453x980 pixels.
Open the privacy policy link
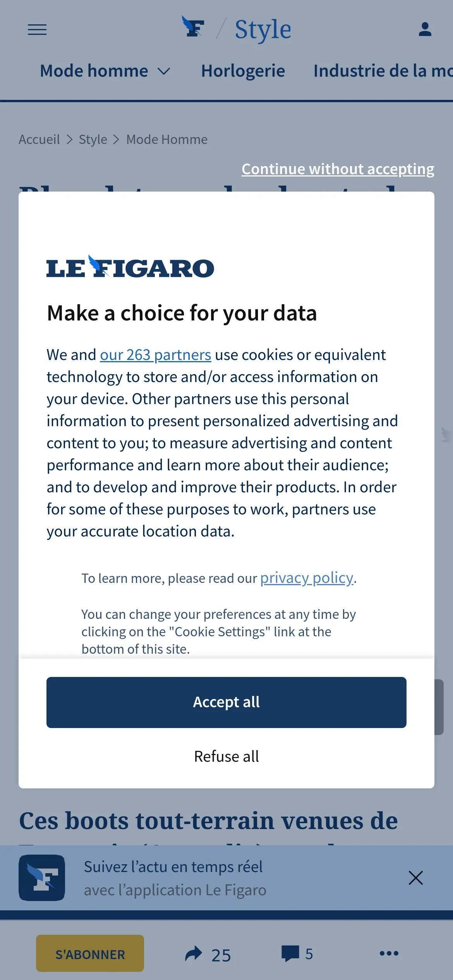pyautogui.click(x=306, y=578)
